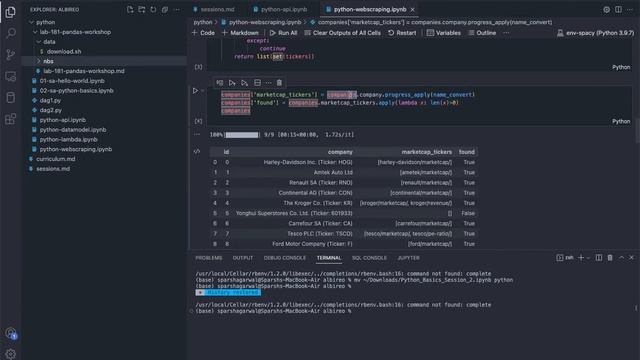Run the companies marketcap_tickers cell

click(x=195, y=91)
